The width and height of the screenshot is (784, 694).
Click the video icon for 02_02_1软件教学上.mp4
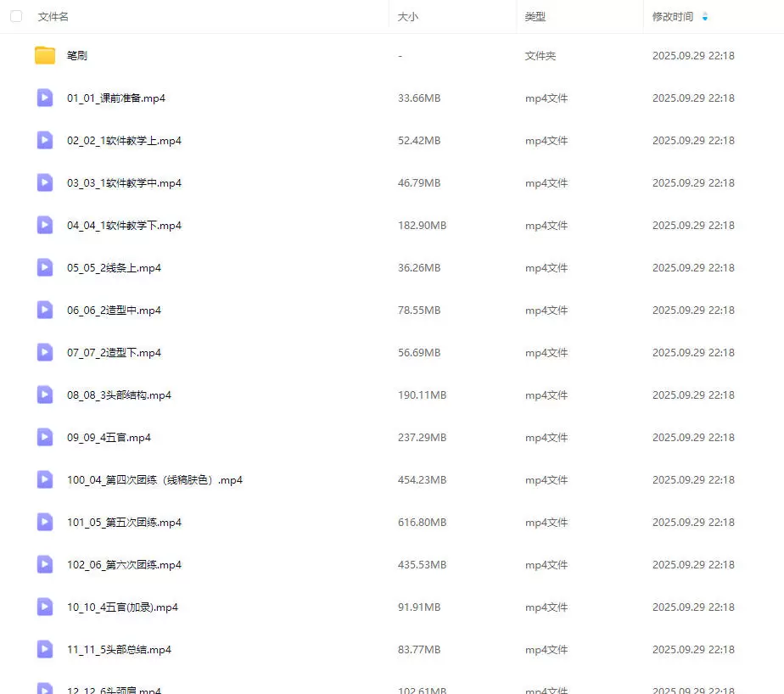[45, 141]
